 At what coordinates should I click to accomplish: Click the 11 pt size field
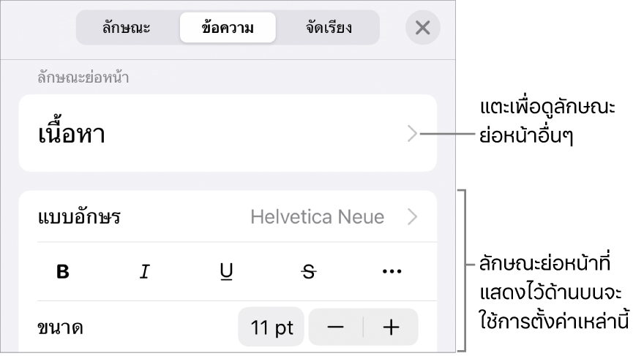pyautogui.click(x=271, y=327)
